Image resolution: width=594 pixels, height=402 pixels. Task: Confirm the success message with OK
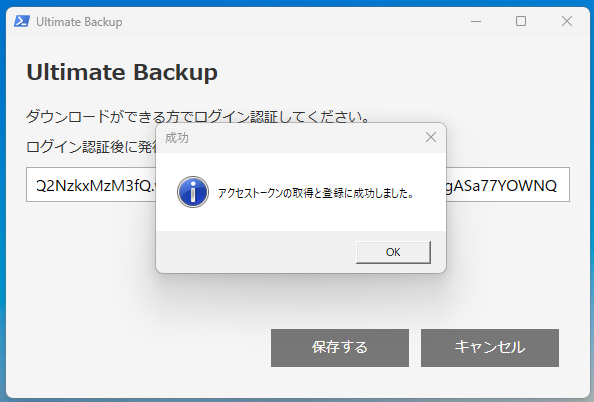[x=393, y=252]
